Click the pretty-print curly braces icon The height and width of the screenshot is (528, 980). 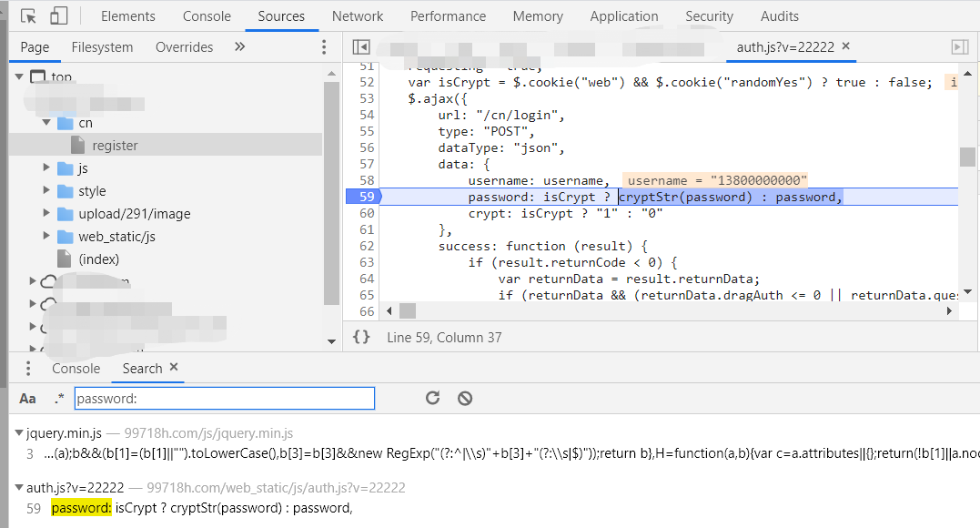[x=361, y=337]
